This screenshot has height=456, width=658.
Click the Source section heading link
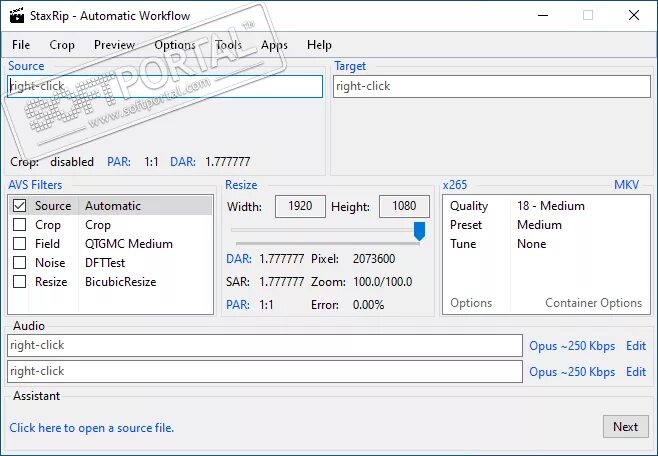click(x=26, y=66)
